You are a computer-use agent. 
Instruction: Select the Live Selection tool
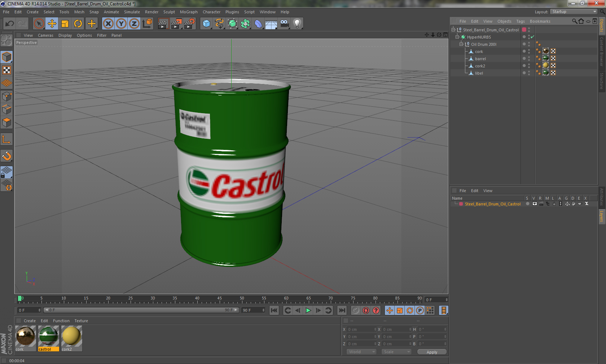coord(39,24)
